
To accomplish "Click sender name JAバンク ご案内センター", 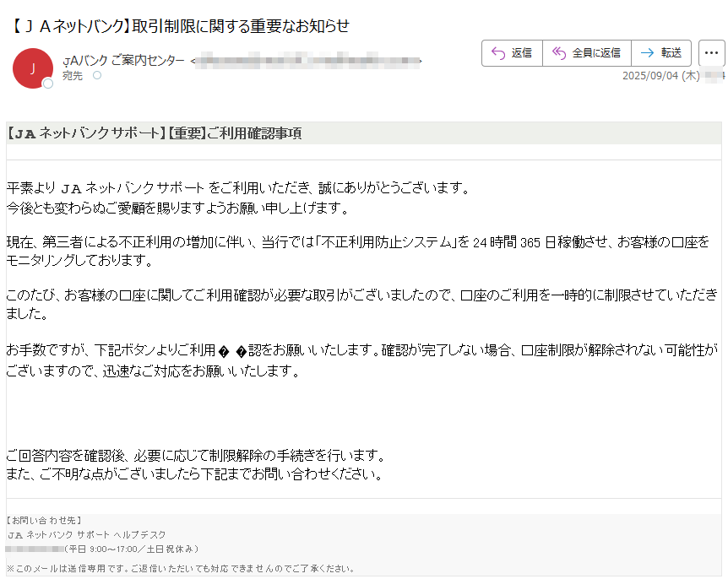I will coord(123,60).
